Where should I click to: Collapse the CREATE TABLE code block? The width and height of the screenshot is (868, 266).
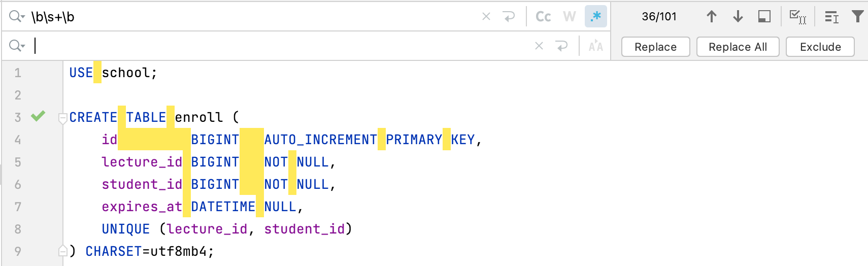click(x=63, y=118)
